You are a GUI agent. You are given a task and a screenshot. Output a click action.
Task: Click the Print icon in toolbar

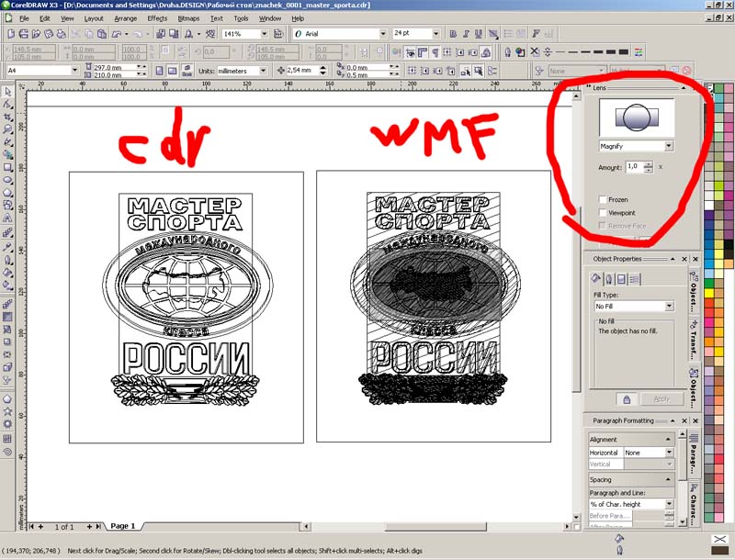coord(61,34)
